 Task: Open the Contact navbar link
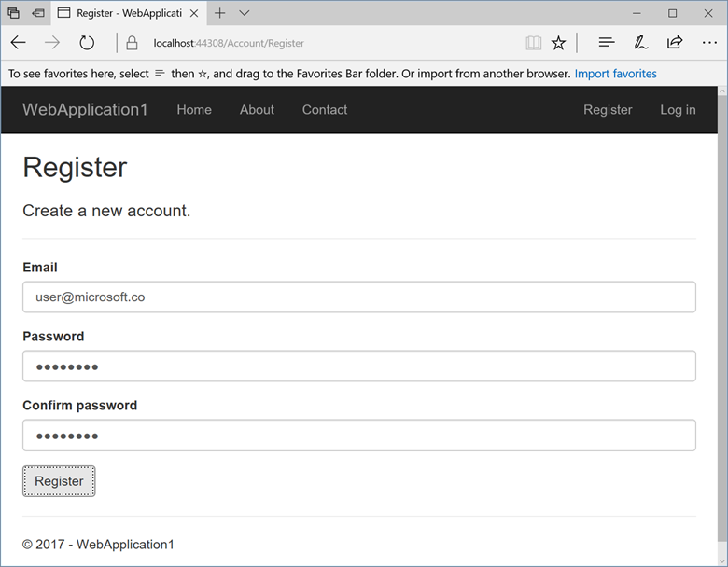pos(325,110)
